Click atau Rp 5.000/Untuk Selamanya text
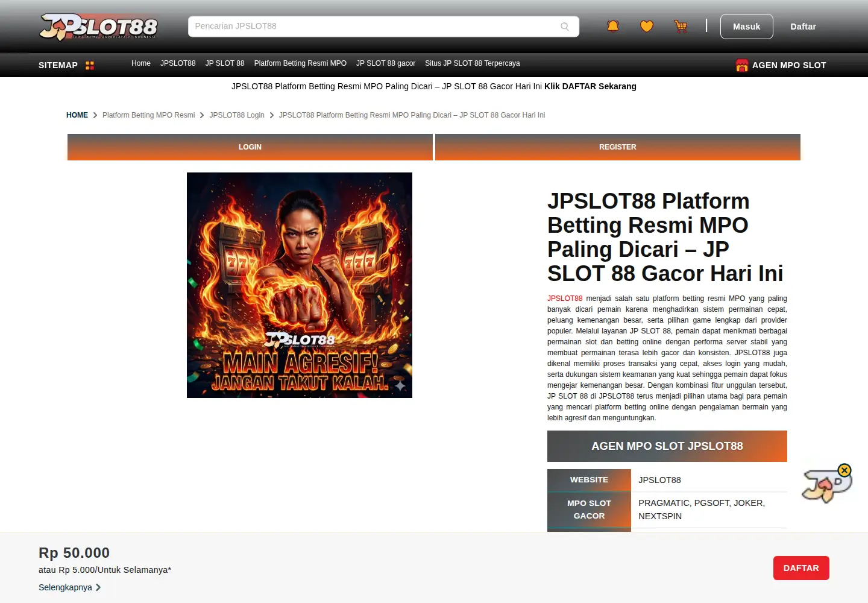Screen dimensions: 868x603 click(105, 570)
